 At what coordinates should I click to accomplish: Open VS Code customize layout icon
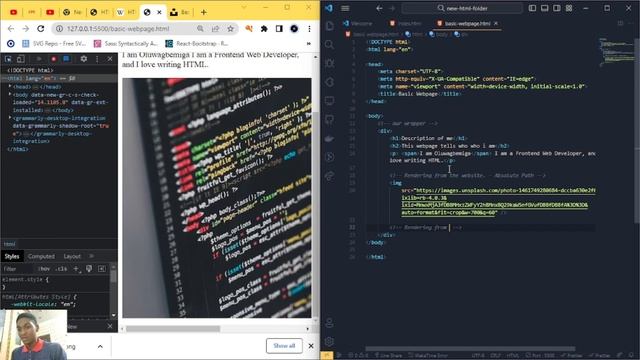tap(569, 8)
